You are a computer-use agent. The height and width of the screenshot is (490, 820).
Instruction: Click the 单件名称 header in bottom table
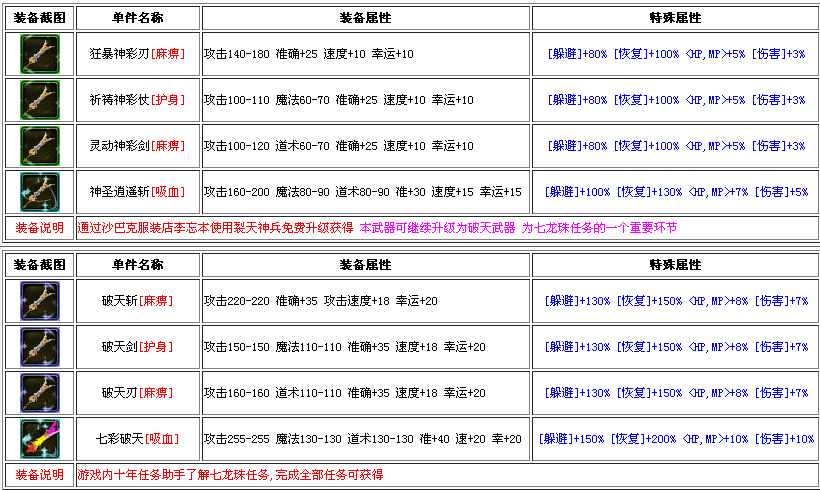pos(138,265)
